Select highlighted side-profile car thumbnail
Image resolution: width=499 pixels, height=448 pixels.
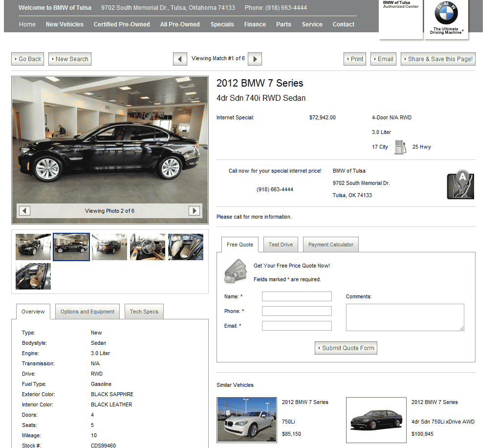tap(71, 247)
